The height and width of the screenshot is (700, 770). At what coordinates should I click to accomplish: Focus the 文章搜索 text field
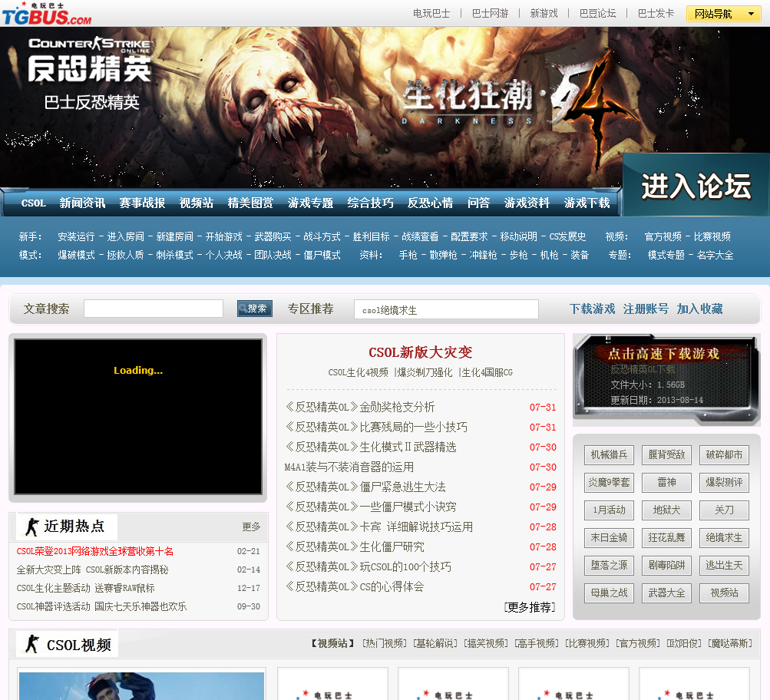(154, 309)
